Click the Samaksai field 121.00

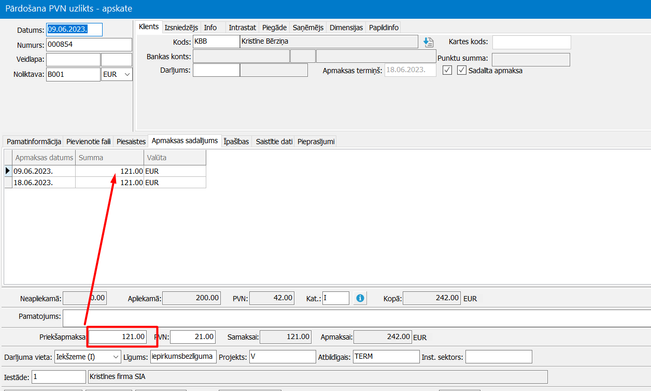pyautogui.click(x=286, y=337)
